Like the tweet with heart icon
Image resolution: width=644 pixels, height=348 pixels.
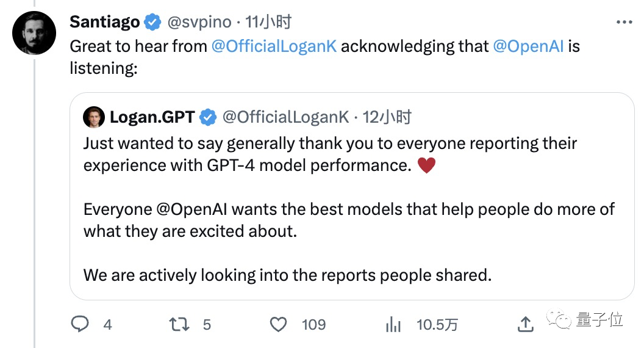pyautogui.click(x=279, y=324)
